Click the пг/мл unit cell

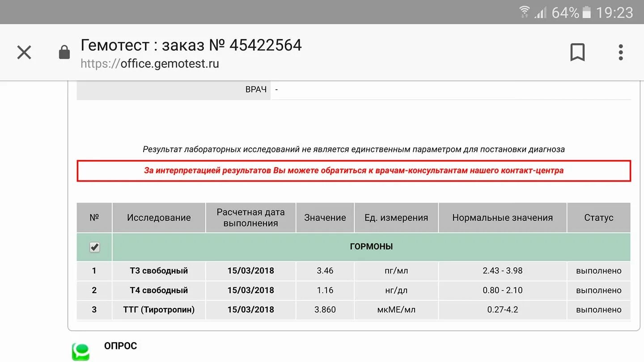coord(396,271)
